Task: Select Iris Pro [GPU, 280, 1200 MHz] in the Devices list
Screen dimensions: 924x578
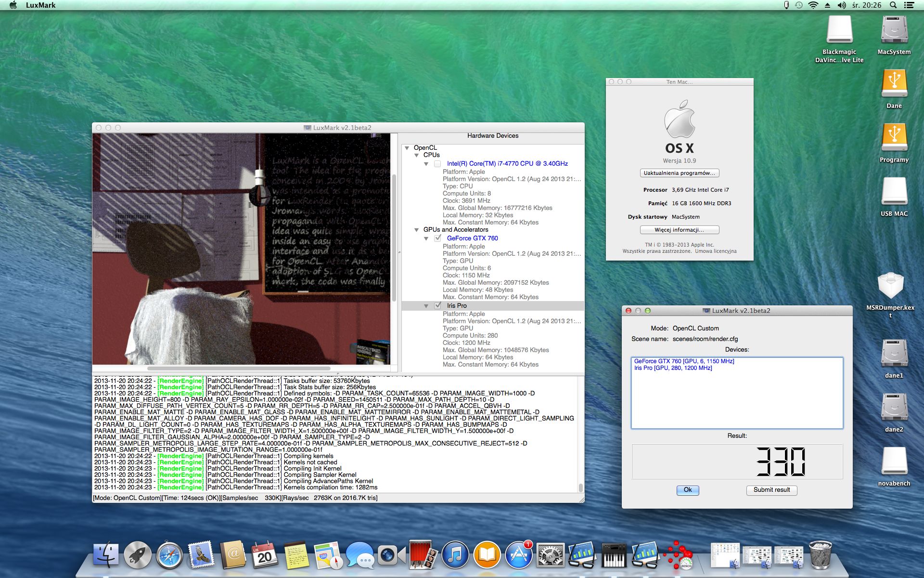Action: pos(673,368)
